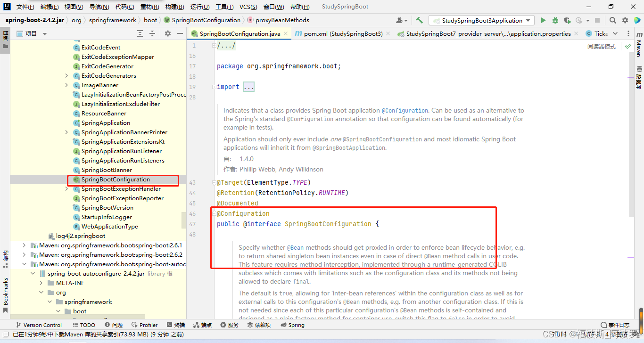The image size is (644, 343).
Task: Click the stop process square icon
Action: point(597,20)
